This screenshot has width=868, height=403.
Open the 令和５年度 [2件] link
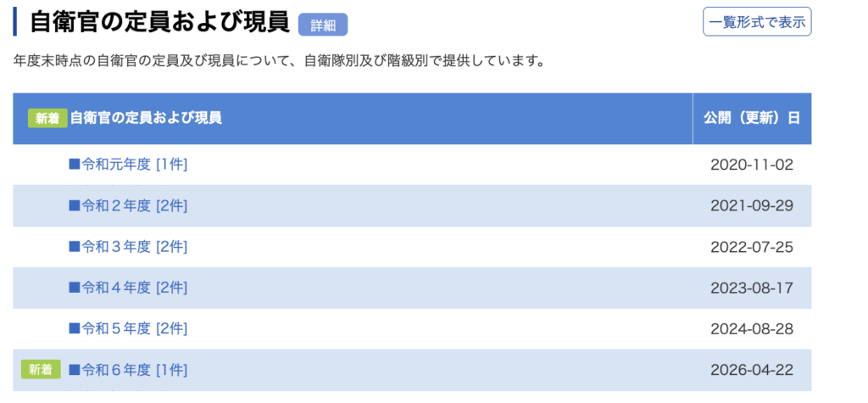[x=134, y=328]
